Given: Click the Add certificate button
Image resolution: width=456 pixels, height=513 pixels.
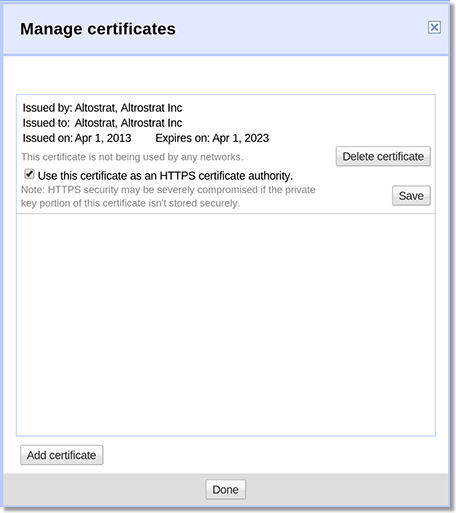Looking at the screenshot, I should pos(62,455).
